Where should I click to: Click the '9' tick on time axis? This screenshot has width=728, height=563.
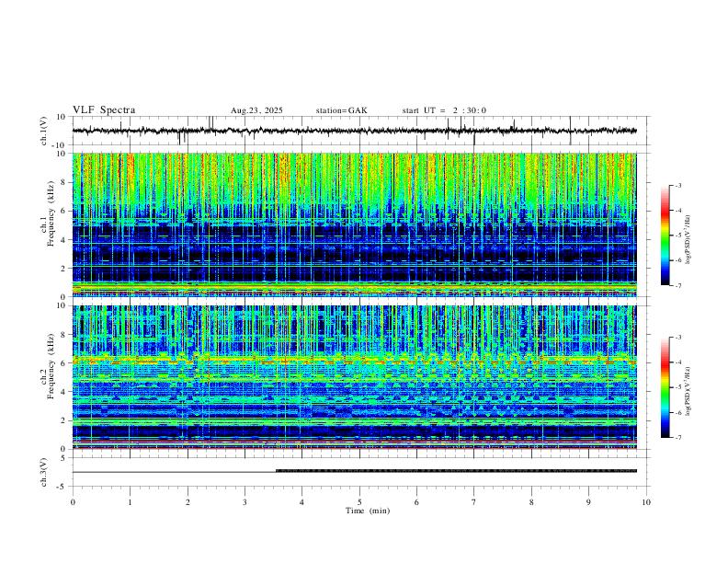588,502
